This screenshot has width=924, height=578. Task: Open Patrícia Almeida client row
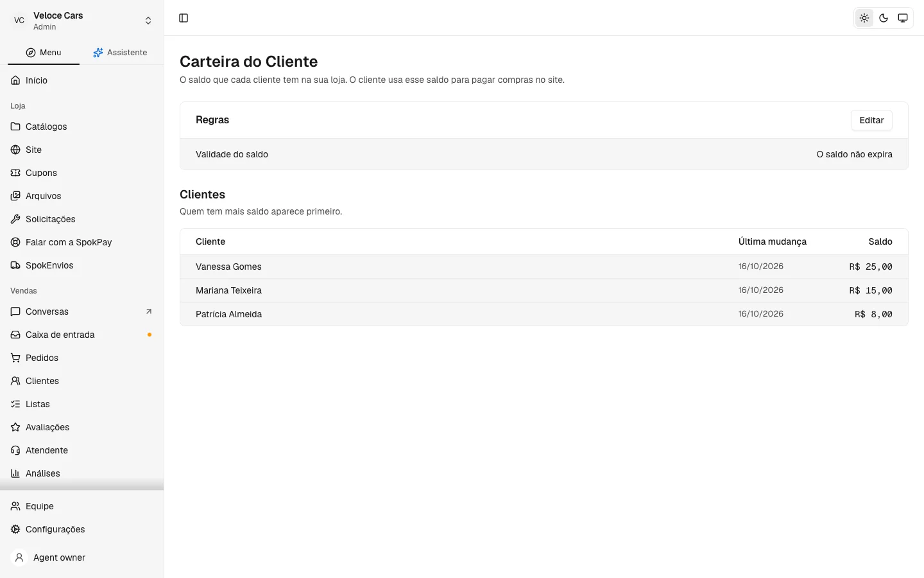pos(544,314)
